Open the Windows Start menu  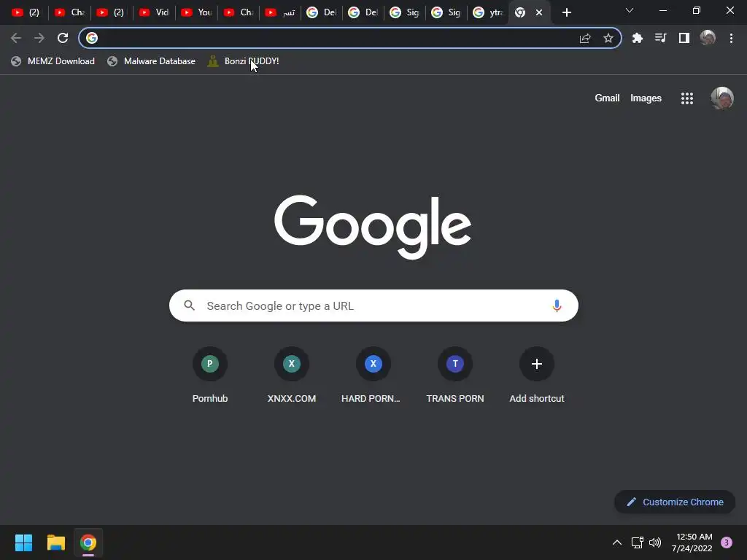[23, 542]
